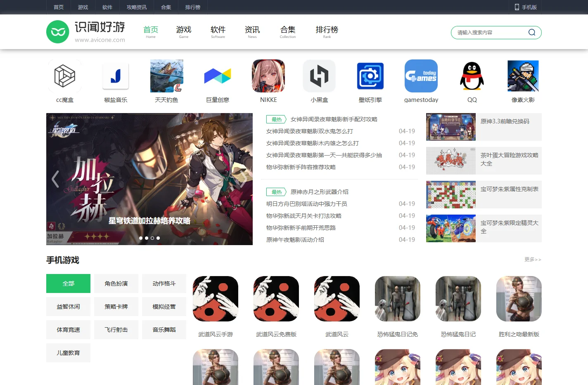
Task: Open article 物华弥新战天月关卡打法攻略
Action: tap(304, 216)
